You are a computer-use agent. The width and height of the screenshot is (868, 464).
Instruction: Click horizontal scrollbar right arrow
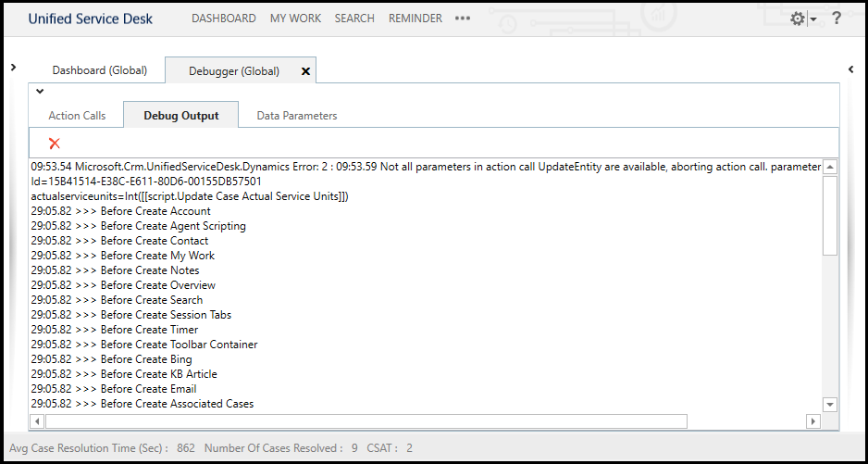pyautogui.click(x=813, y=421)
